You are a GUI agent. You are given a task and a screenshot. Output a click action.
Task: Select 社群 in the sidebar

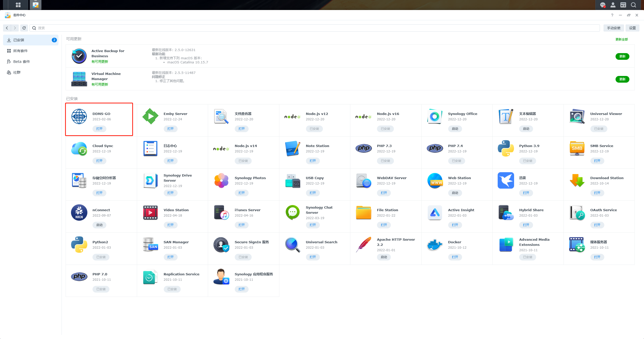[17, 72]
